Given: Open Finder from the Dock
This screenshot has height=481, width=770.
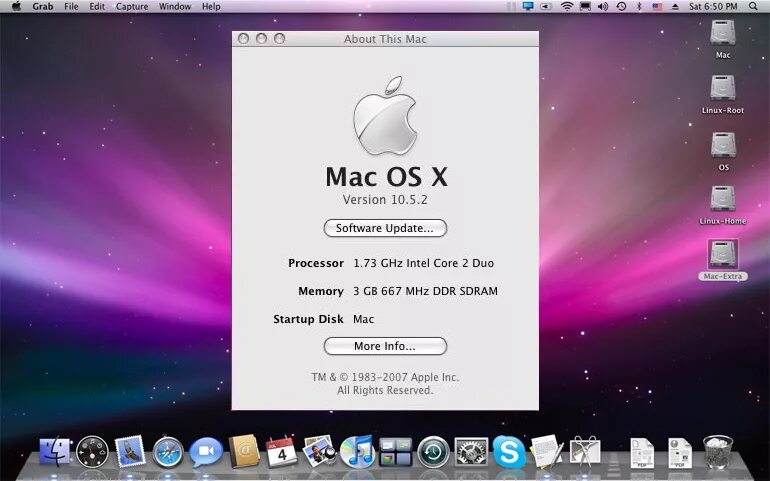Looking at the screenshot, I should click(x=55, y=452).
